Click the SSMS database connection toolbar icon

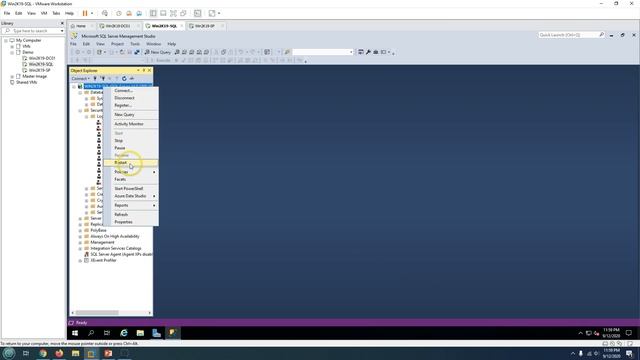point(137,52)
